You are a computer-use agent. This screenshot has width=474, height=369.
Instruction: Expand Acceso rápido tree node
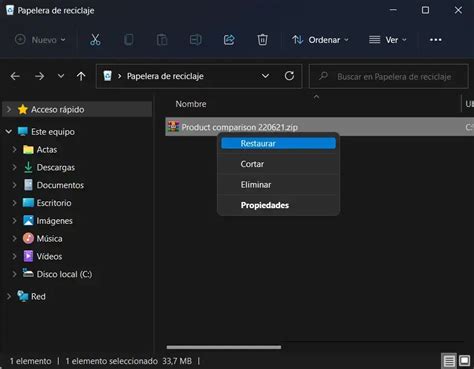point(9,109)
